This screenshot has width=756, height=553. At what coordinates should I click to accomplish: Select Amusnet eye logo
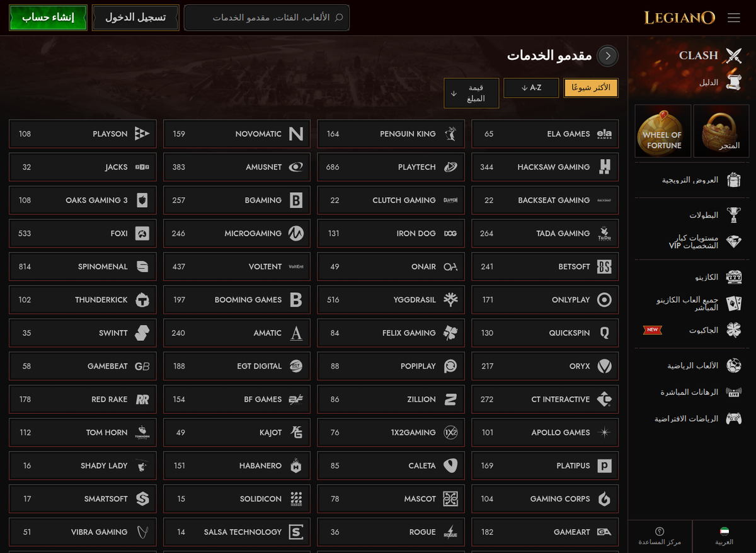[x=296, y=167]
